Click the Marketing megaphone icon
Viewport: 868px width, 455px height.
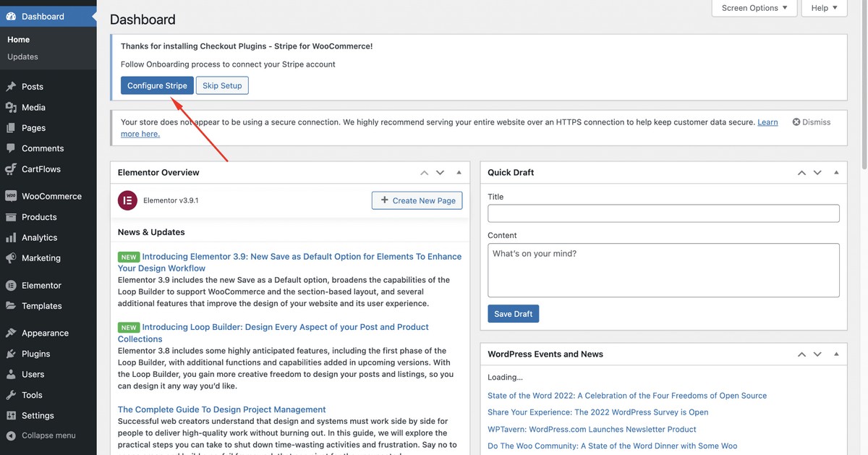[11, 258]
